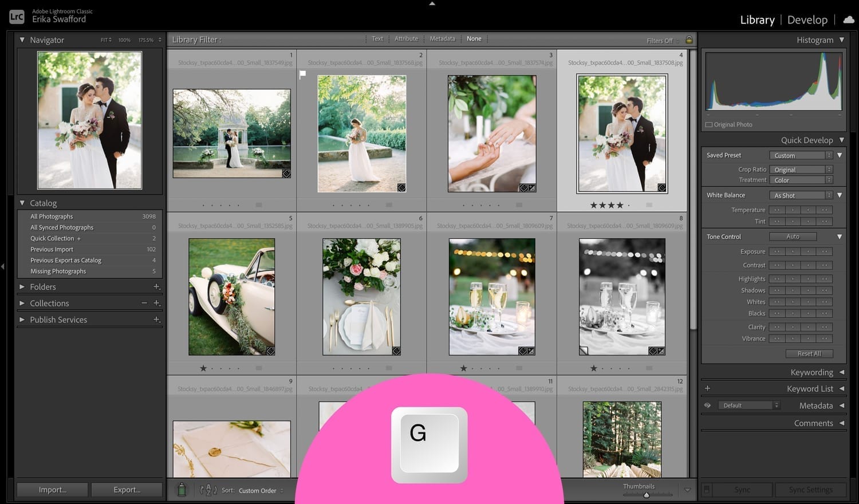859x504 pixels.
Task: Click the minus icon on Collections panel
Action: pyautogui.click(x=144, y=303)
